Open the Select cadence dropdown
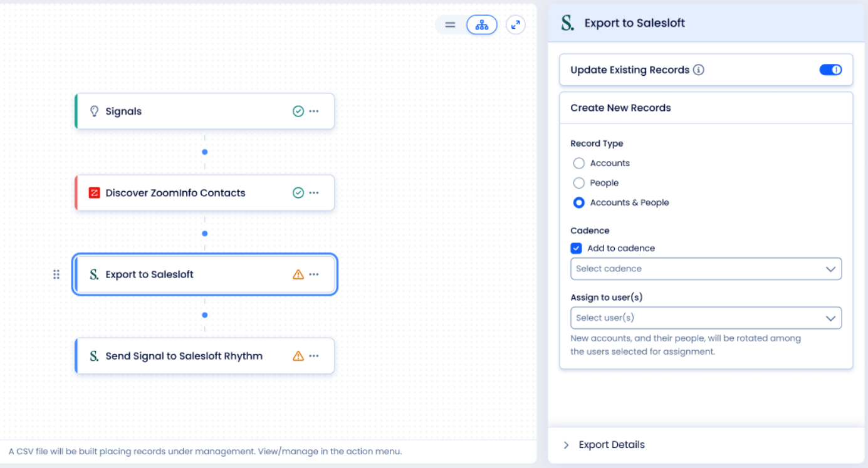Viewport: 868px width, 468px height. pos(706,269)
